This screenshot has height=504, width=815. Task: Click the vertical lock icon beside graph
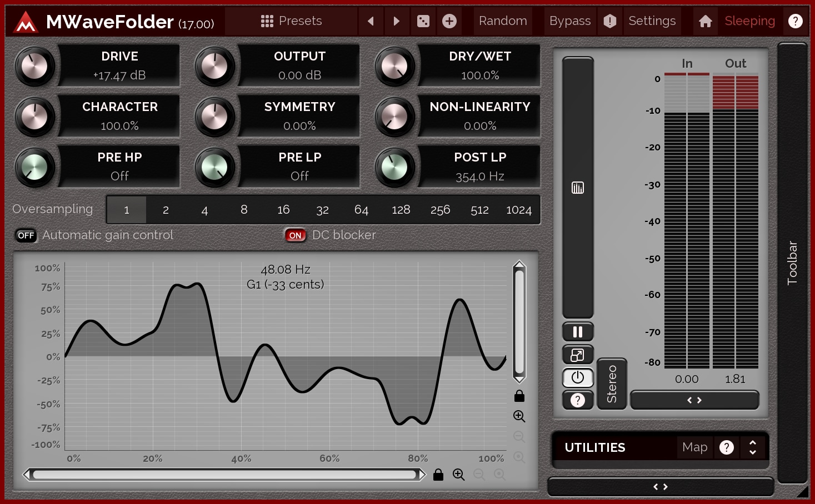pyautogui.click(x=519, y=396)
